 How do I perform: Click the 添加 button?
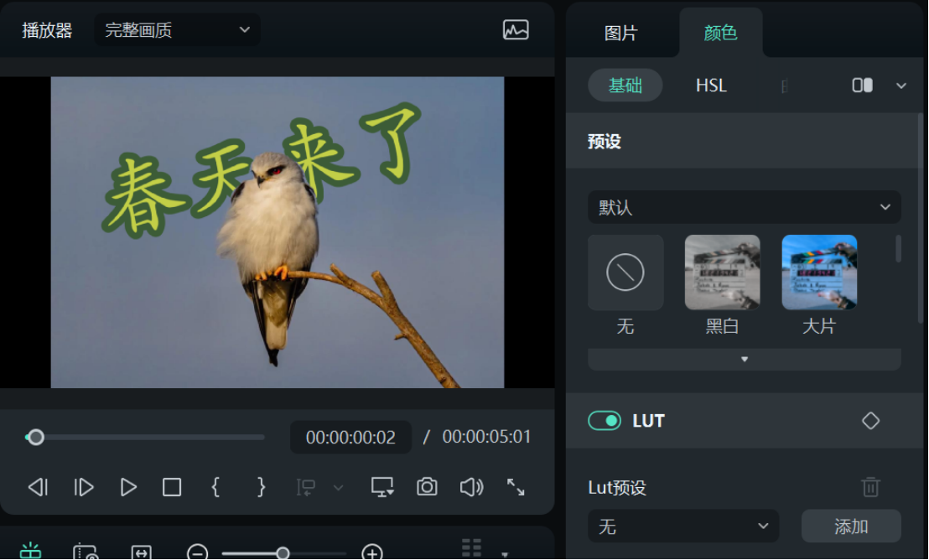click(851, 526)
